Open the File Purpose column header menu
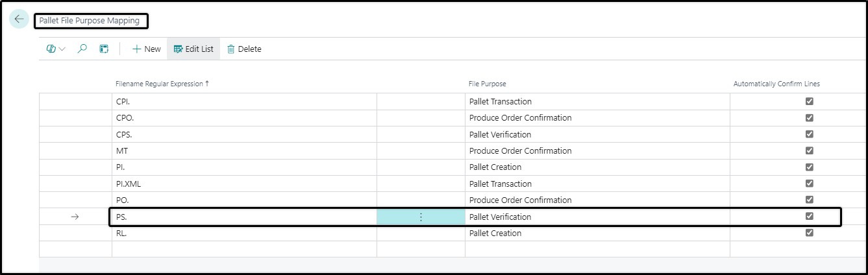This screenshot has height=275, width=868. (x=488, y=84)
